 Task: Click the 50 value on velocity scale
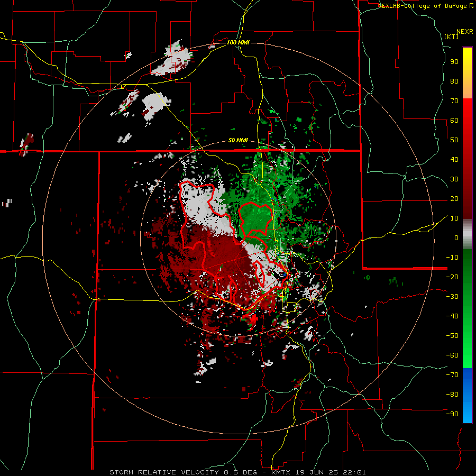(x=454, y=140)
